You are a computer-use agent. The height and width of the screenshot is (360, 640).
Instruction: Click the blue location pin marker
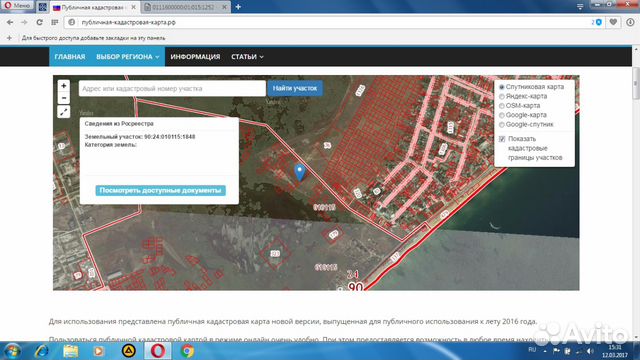click(x=300, y=172)
